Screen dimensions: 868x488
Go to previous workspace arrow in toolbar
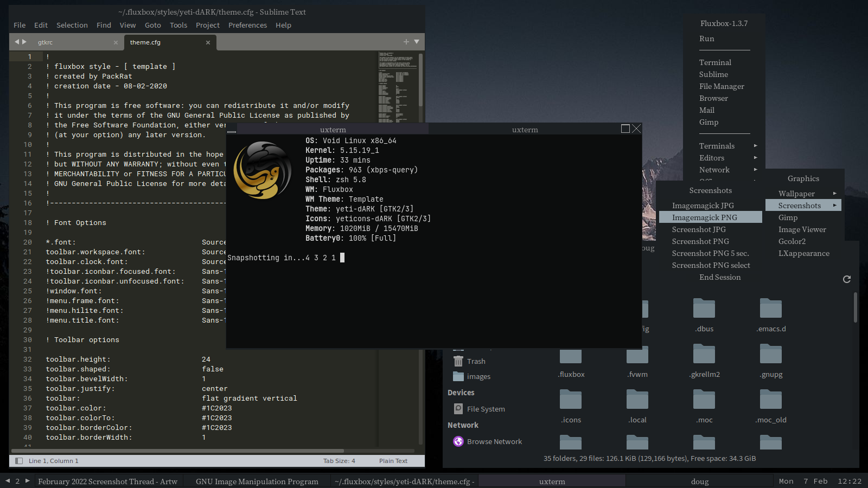click(x=8, y=480)
